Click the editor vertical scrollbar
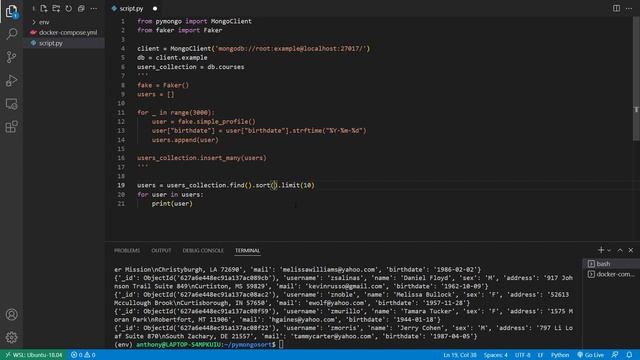This screenshot has width=640, height=360. click(x=636, y=80)
